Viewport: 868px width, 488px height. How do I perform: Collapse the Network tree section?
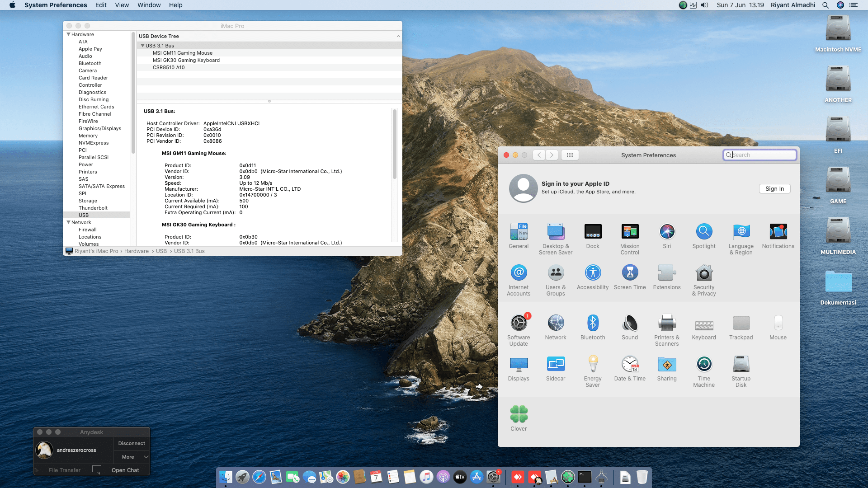pos(69,222)
